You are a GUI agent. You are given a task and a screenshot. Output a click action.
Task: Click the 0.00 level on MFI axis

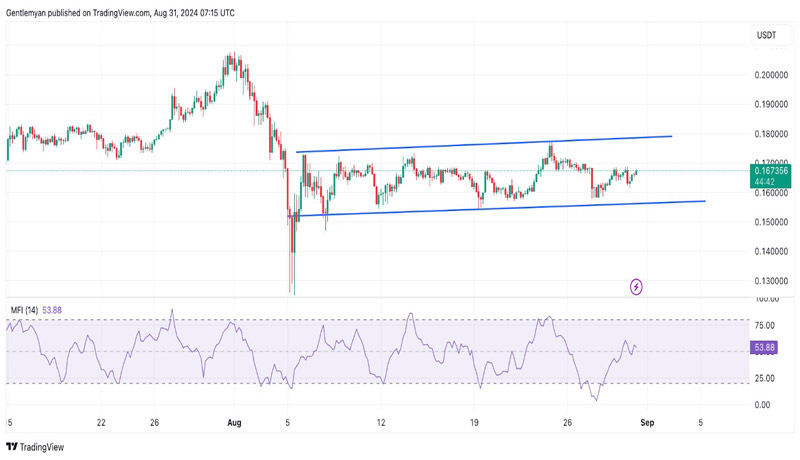(761, 405)
